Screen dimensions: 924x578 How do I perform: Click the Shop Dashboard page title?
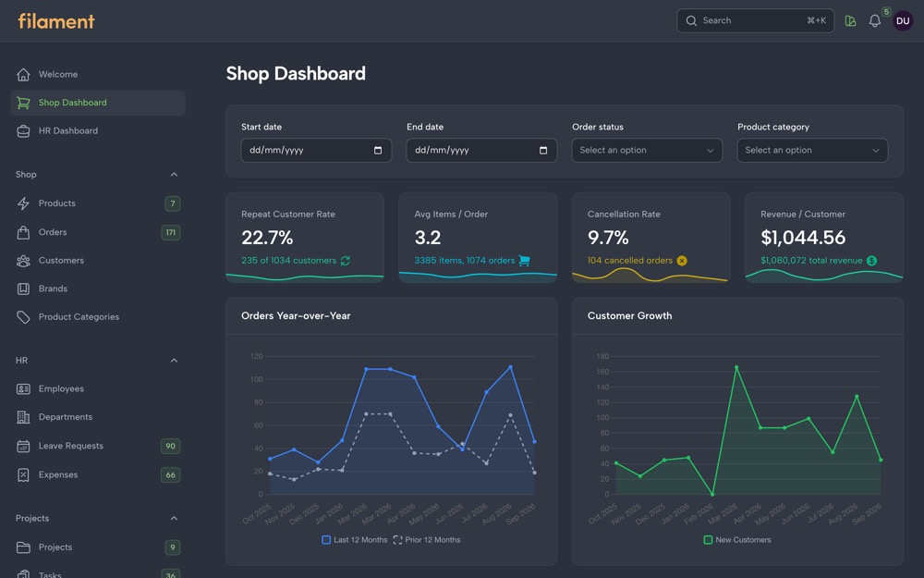tap(296, 74)
